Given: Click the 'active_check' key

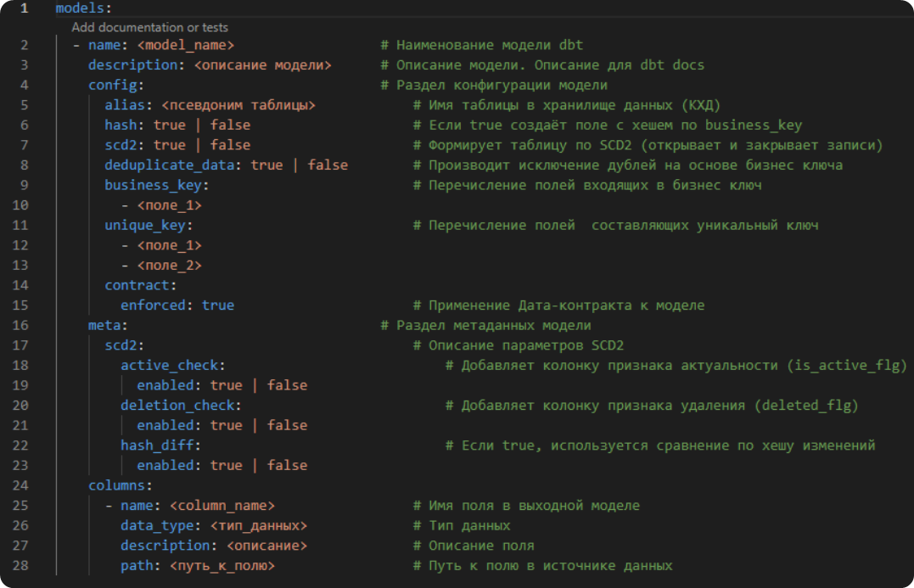Looking at the screenshot, I should point(169,365).
